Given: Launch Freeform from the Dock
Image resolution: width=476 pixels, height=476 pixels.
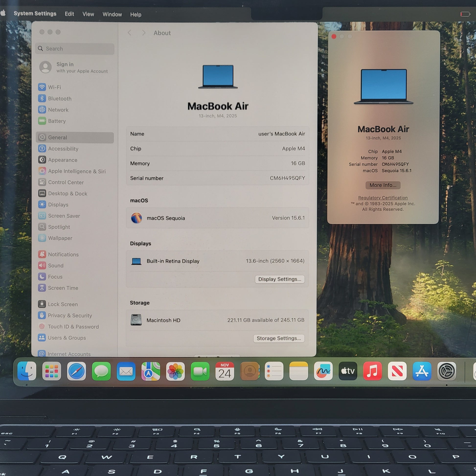Looking at the screenshot, I should (323, 371).
